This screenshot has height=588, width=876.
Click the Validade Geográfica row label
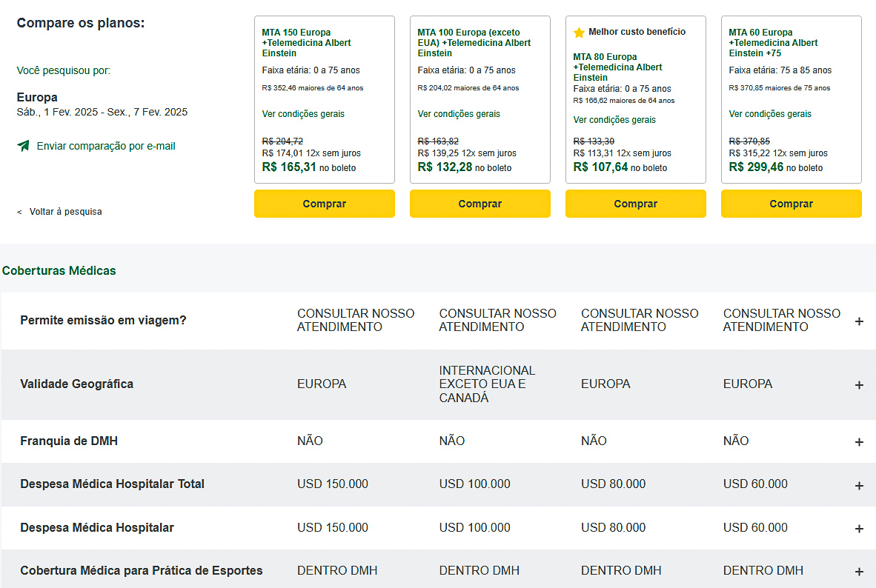76,384
